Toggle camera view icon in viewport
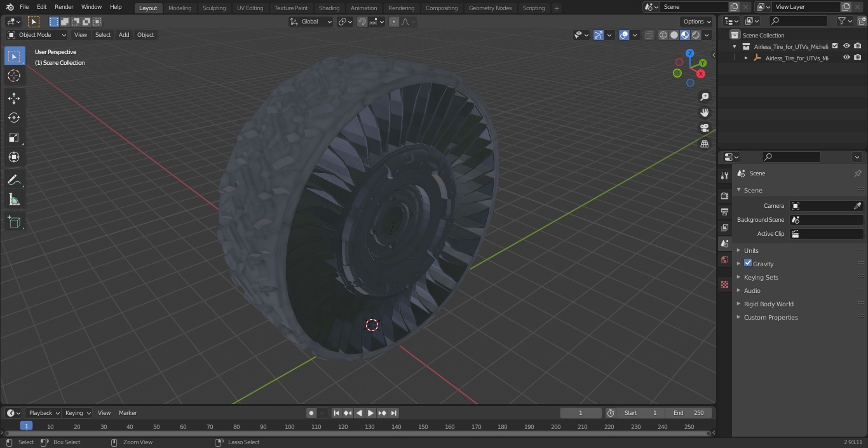 (704, 128)
